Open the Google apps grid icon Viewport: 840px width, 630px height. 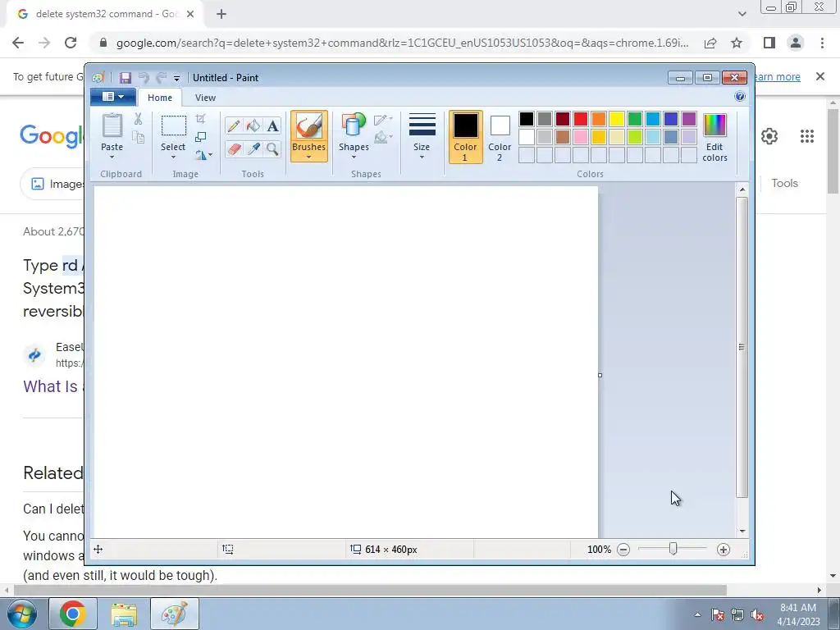click(x=807, y=136)
